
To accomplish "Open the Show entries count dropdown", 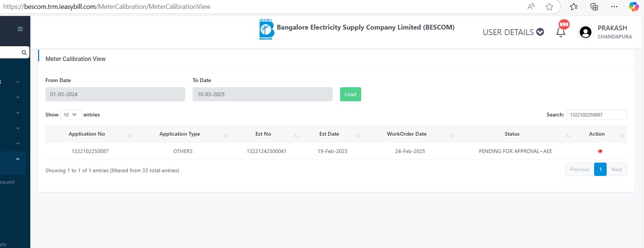I will pos(71,115).
